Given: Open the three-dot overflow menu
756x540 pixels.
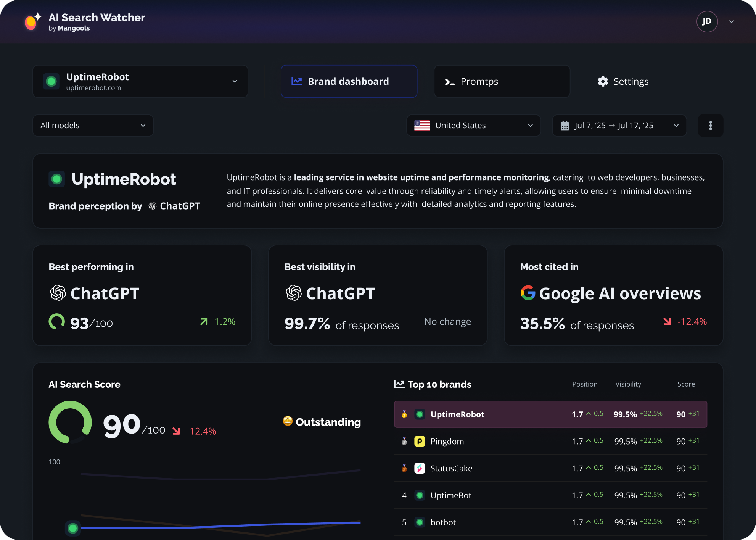Looking at the screenshot, I should pos(710,125).
